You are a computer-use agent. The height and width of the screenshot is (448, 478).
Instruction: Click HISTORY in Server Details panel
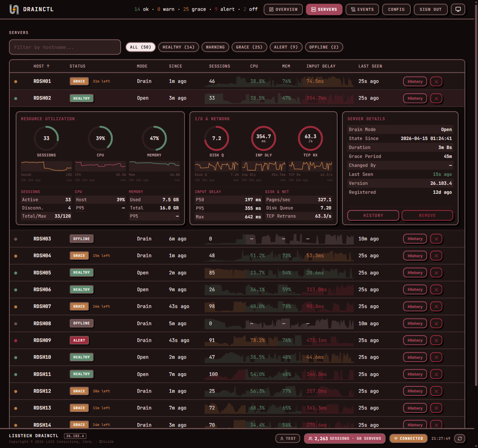(x=373, y=215)
